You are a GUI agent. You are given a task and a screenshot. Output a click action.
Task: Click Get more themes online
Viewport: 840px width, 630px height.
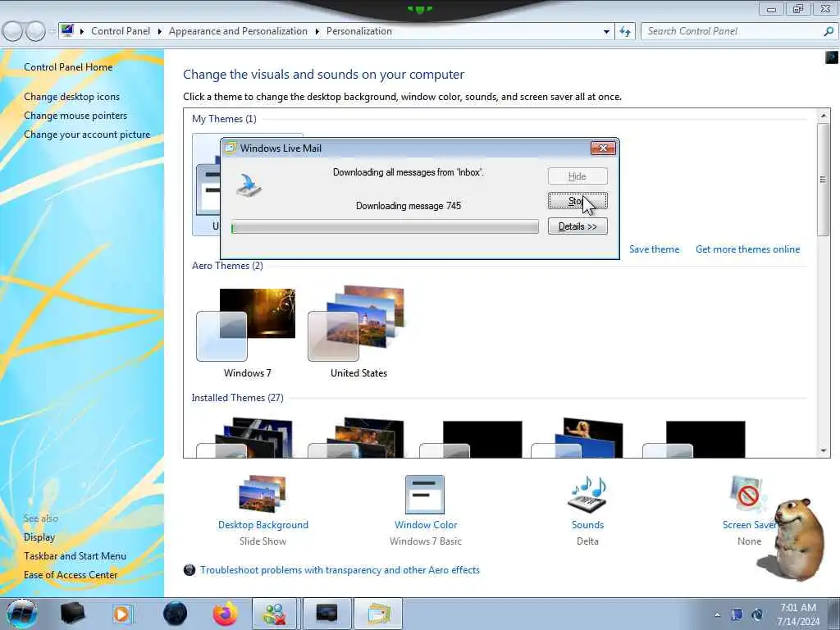[748, 249]
